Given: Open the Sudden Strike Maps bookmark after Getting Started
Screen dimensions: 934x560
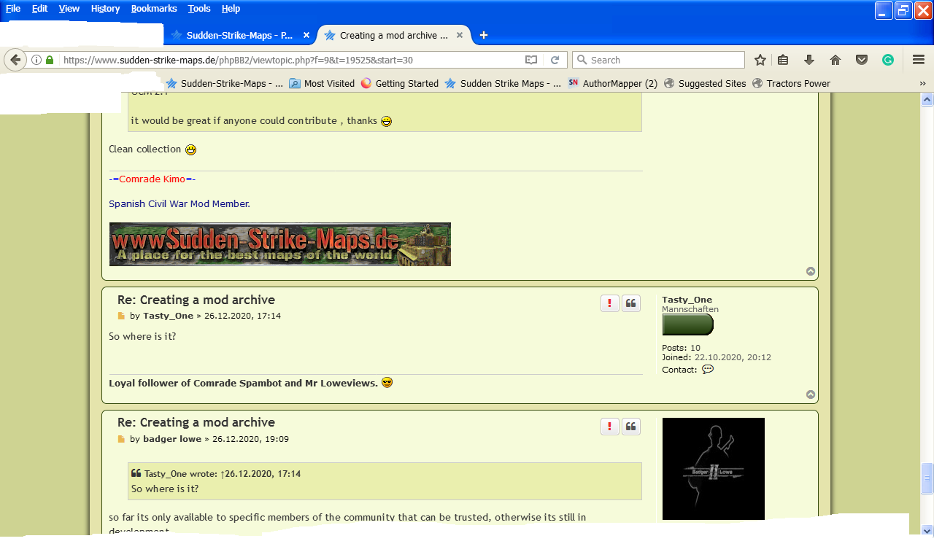Looking at the screenshot, I should 503,84.
